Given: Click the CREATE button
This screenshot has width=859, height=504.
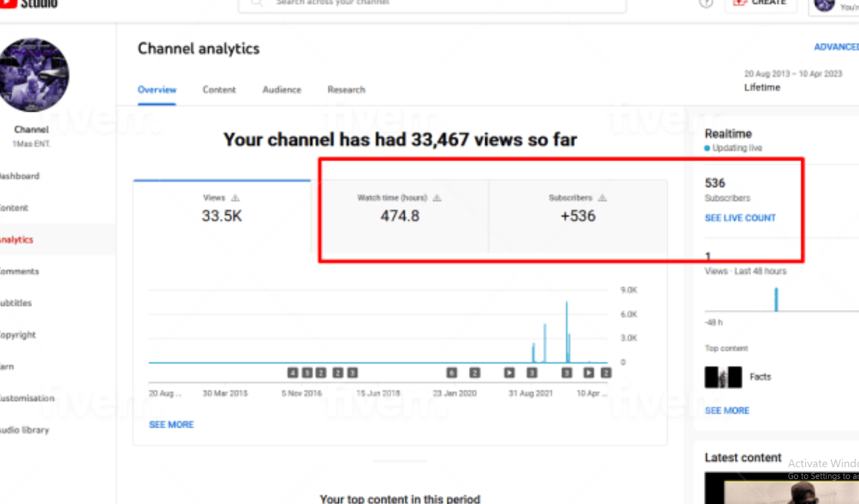Looking at the screenshot, I should click(760, 4).
